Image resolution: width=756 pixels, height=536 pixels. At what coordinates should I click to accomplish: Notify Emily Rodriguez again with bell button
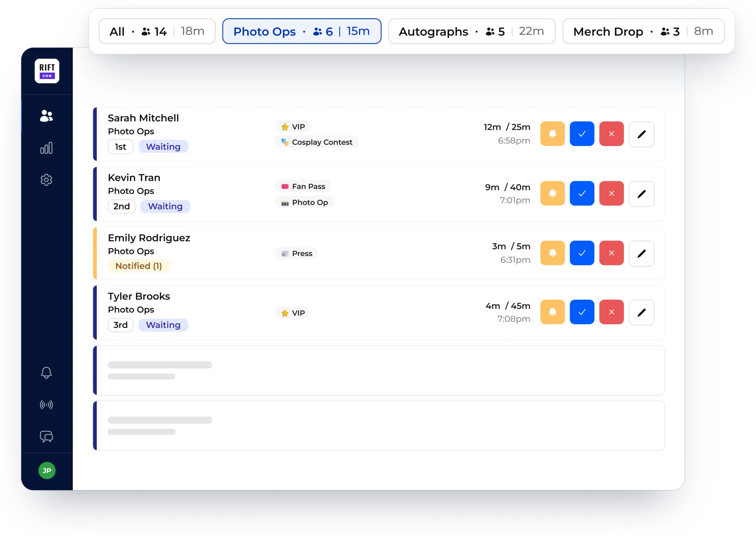click(x=552, y=253)
